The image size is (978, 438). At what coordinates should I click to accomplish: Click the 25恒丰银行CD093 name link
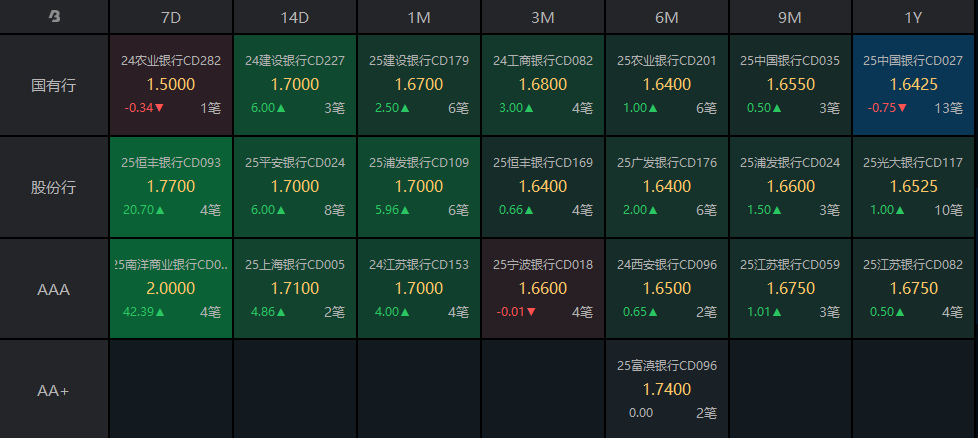click(171, 162)
